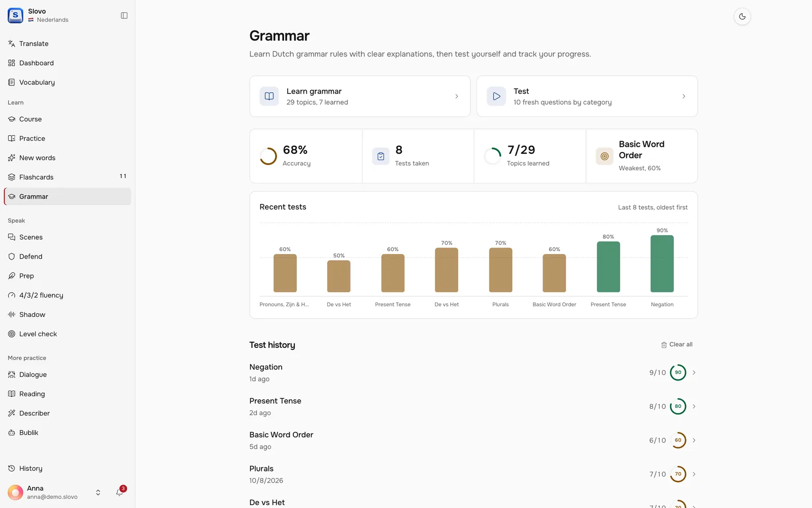Screen dimensions: 812x508
Task: Click the Test play icon
Action: click(496, 97)
